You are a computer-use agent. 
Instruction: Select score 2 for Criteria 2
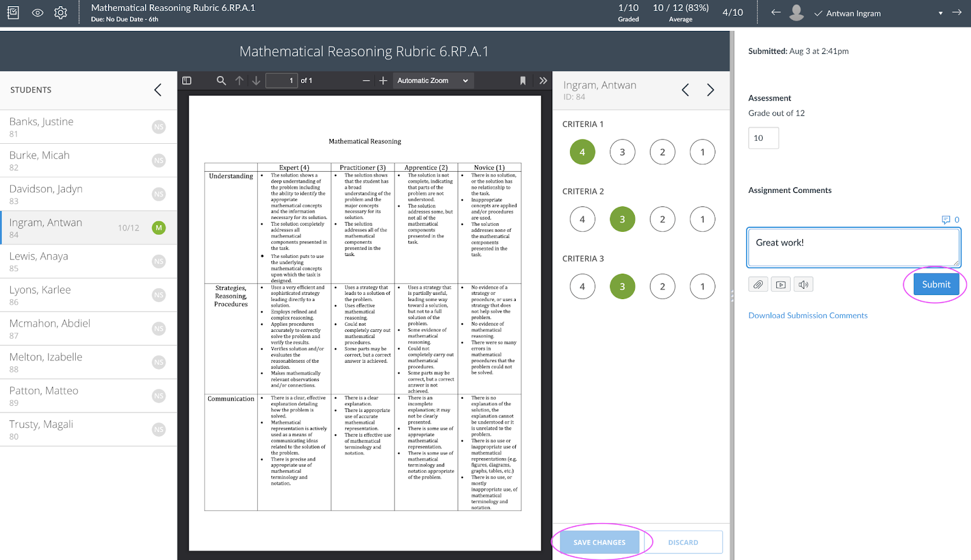[662, 219]
